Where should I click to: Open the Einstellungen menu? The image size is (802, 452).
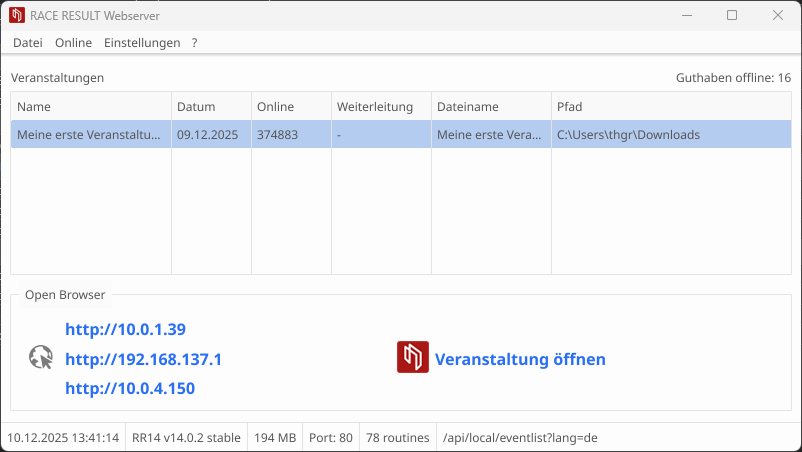coord(142,43)
